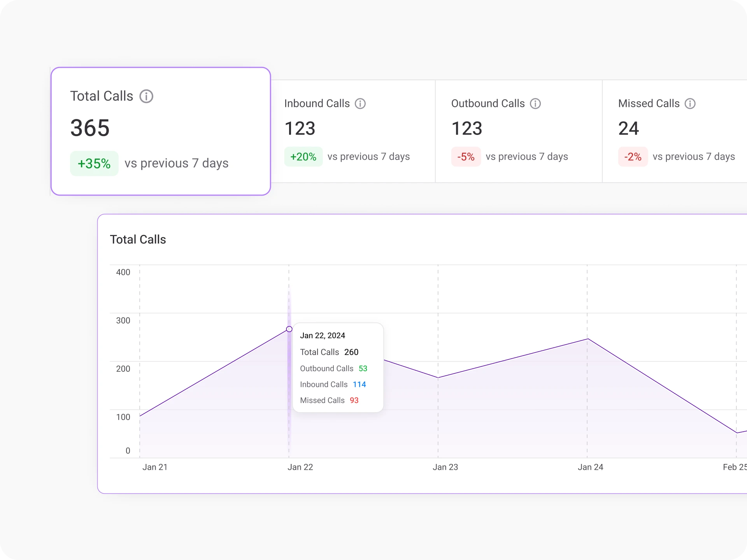Click the Jan 22 data point marker
The image size is (747, 560).
point(289,329)
